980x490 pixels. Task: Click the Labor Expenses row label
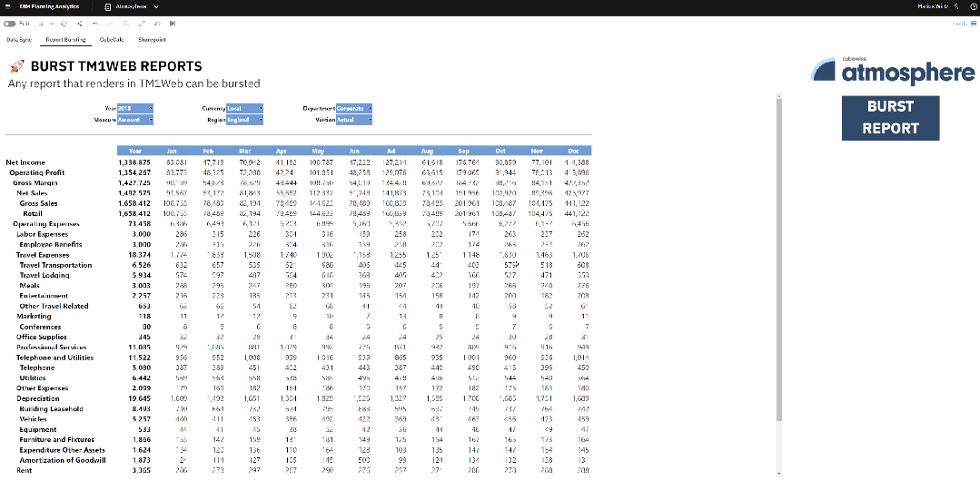click(x=43, y=234)
